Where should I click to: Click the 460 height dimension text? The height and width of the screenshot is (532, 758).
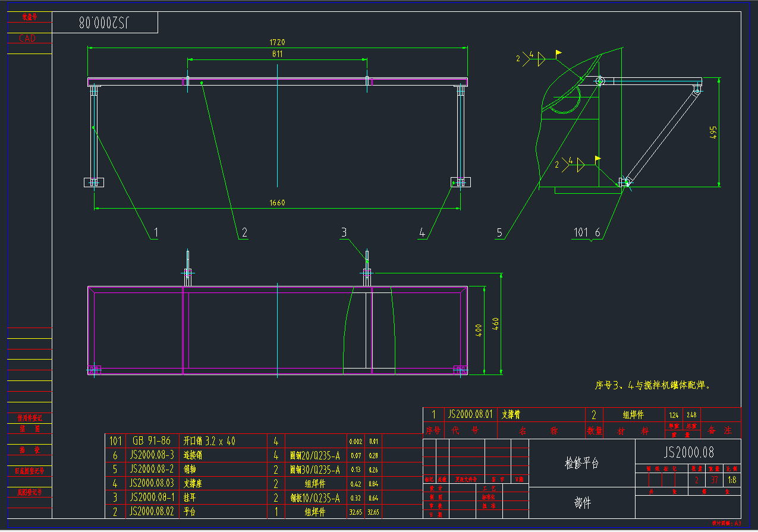pos(495,324)
